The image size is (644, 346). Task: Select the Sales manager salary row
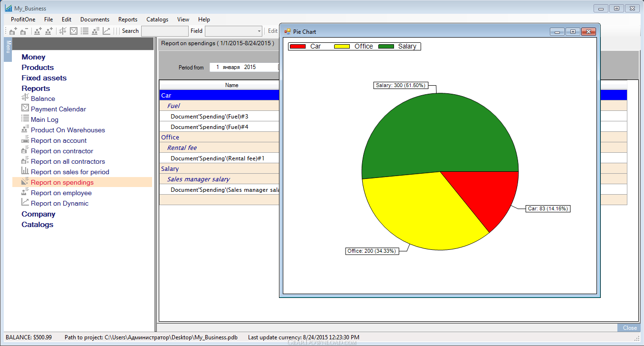tap(219, 179)
